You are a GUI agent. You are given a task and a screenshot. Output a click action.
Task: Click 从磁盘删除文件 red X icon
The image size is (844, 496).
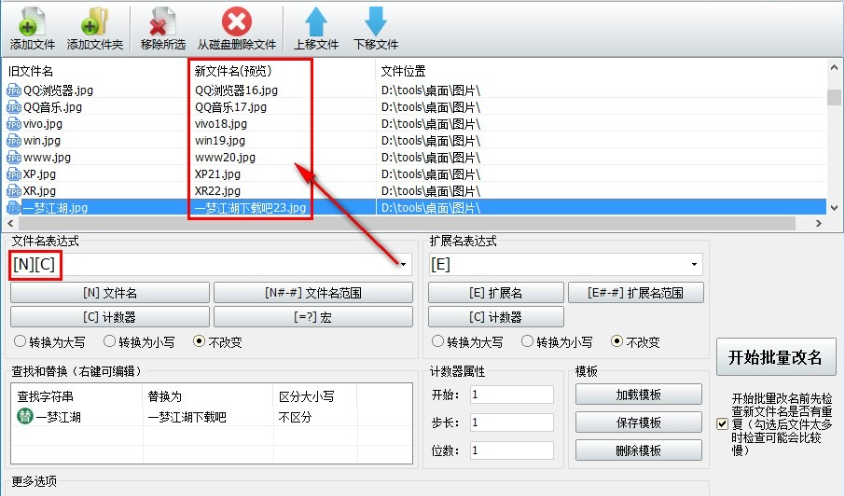pyautogui.click(x=236, y=22)
